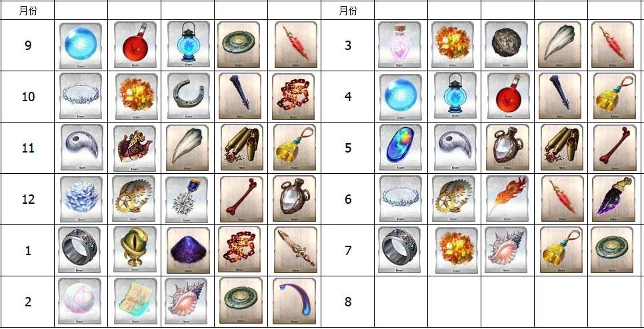Select the dark stone ball in month 3 row

click(507, 45)
